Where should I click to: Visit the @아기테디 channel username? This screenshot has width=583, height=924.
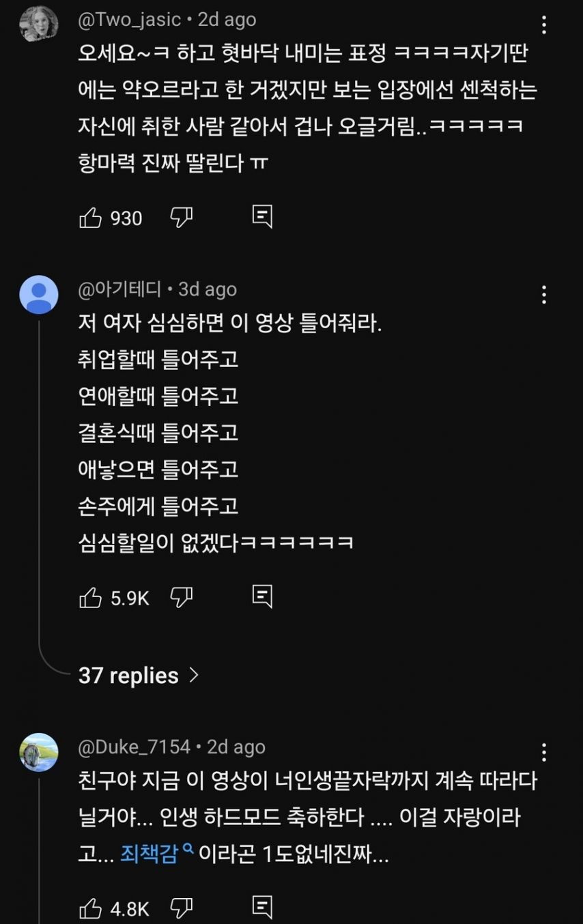119,289
